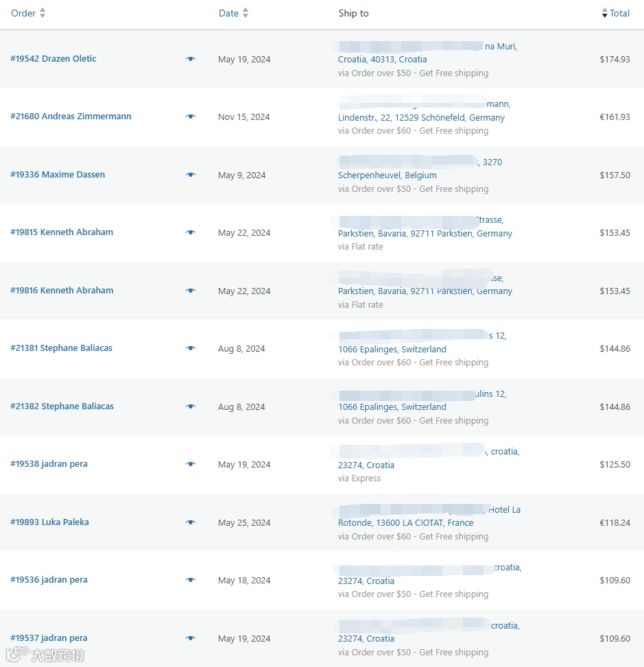This screenshot has width=644, height=667.
Task: Preview order #19542 with eye icon
Action: tap(191, 59)
